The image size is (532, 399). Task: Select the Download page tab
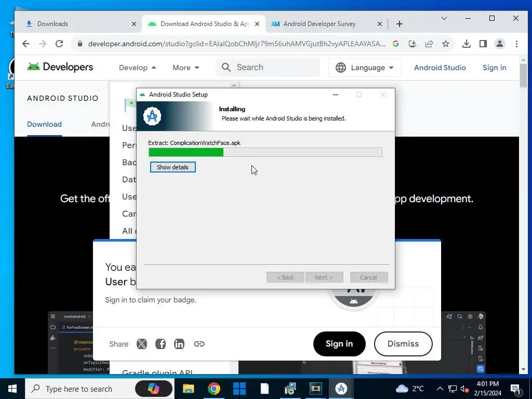45,124
